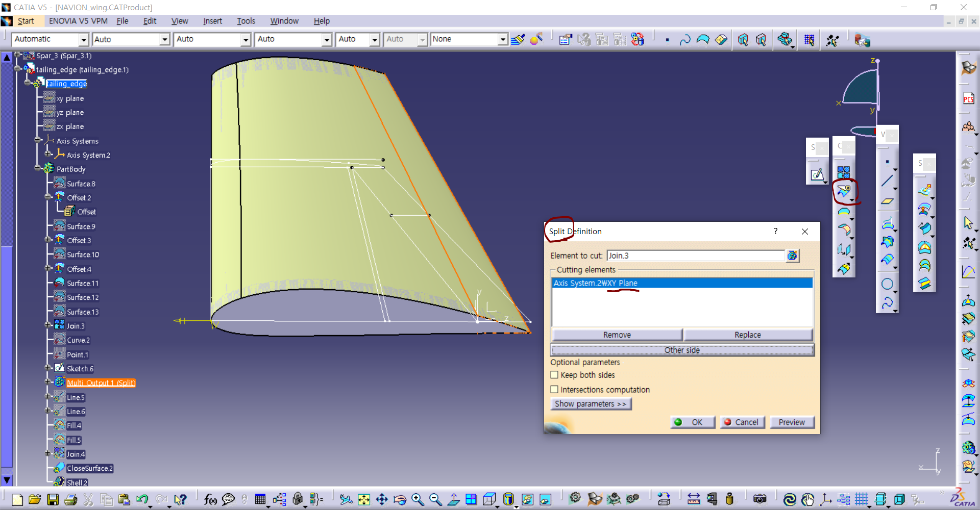Click the Normal View icon
Screen dimensions: 980x510
(453, 499)
